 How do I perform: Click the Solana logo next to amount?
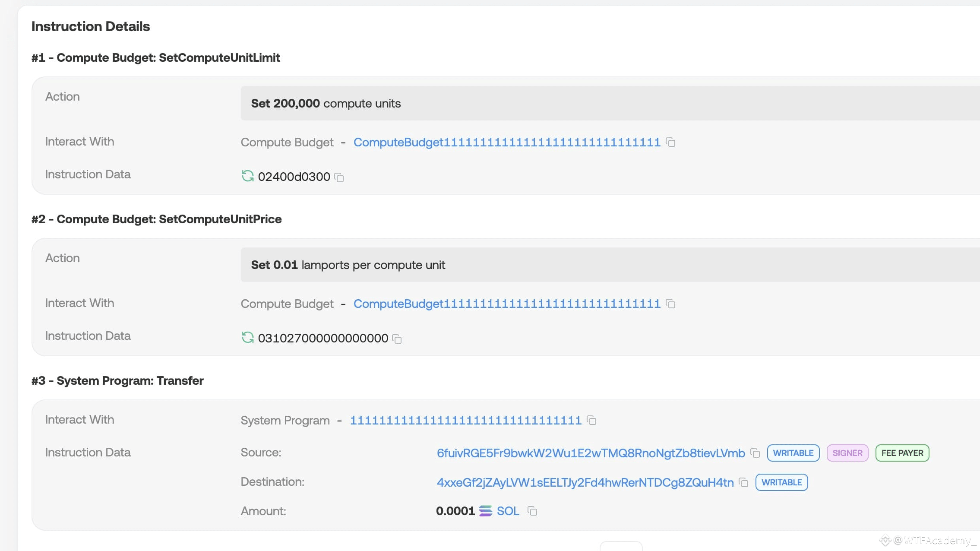486,511
